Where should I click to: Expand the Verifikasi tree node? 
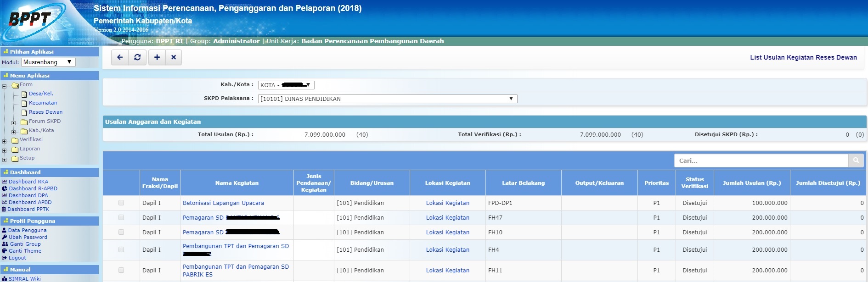point(4,141)
